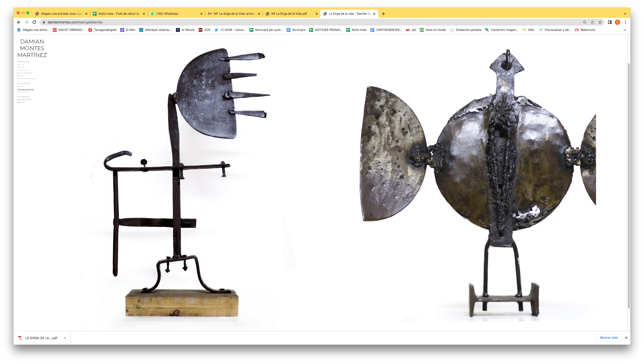Switch to NP La Sirga de la Vida.pdf tab
The width and height of the screenshot is (644, 364).
pos(289,14)
